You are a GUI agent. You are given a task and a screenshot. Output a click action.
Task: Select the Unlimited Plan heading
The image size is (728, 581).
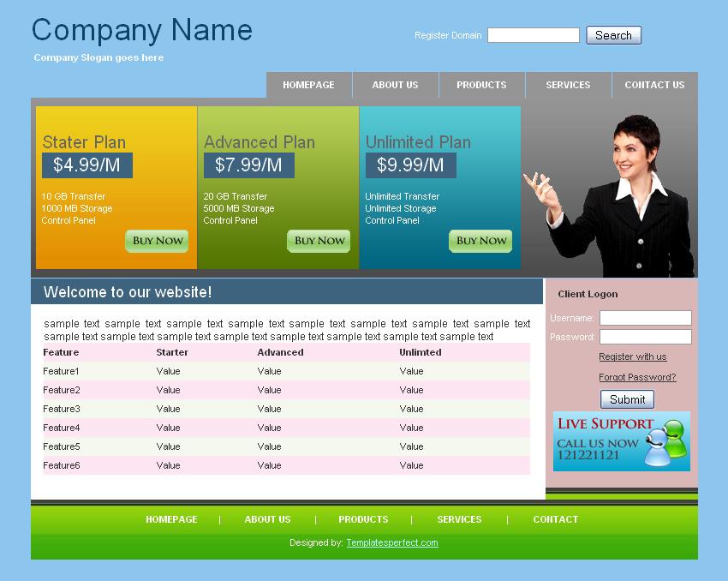[418, 142]
